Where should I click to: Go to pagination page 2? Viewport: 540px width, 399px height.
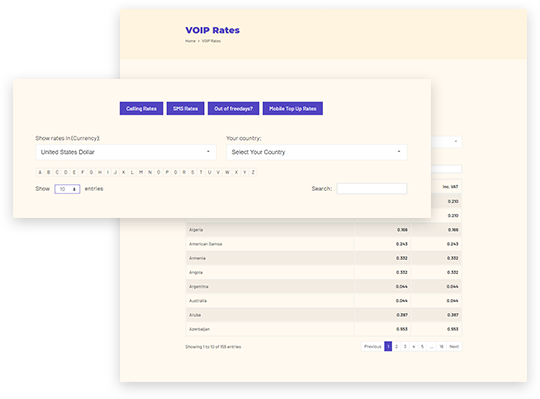point(396,346)
